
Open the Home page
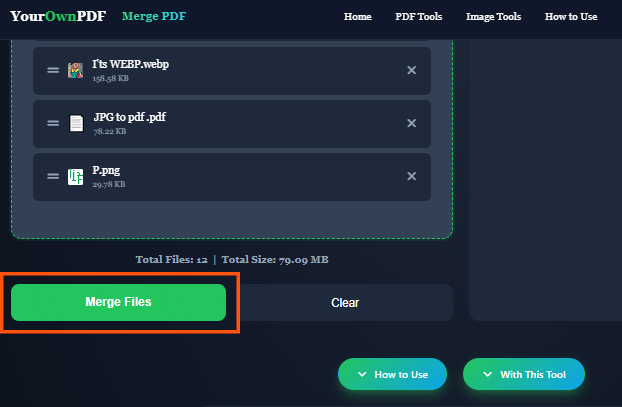[357, 17]
